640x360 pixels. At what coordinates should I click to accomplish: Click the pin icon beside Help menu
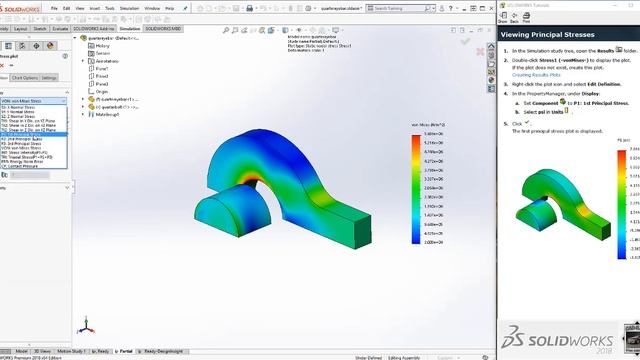pyautogui.click(x=185, y=8)
